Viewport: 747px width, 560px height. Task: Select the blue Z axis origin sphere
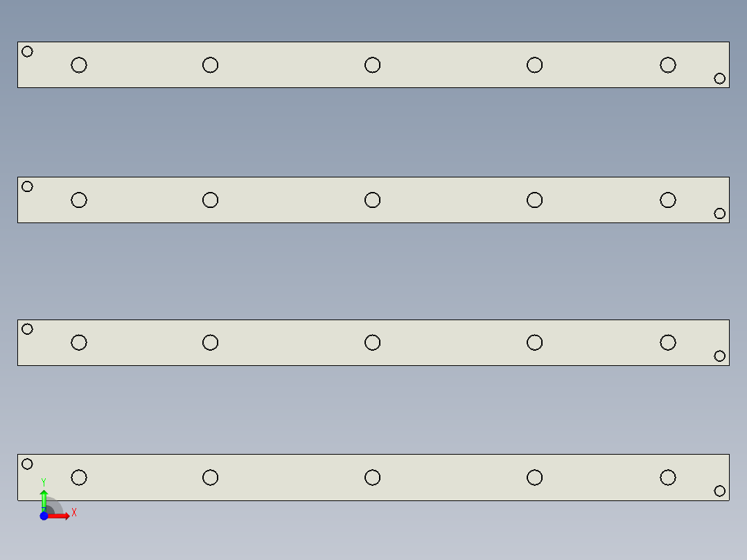coord(44,516)
